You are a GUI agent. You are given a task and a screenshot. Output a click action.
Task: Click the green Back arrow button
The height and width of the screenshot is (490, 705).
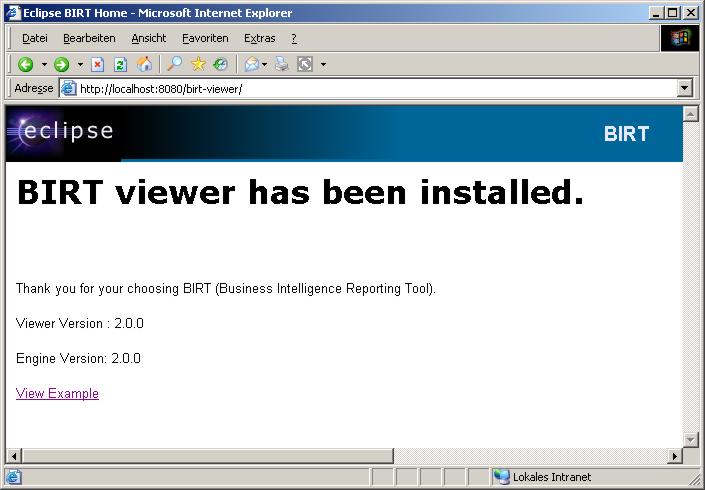click(26, 65)
